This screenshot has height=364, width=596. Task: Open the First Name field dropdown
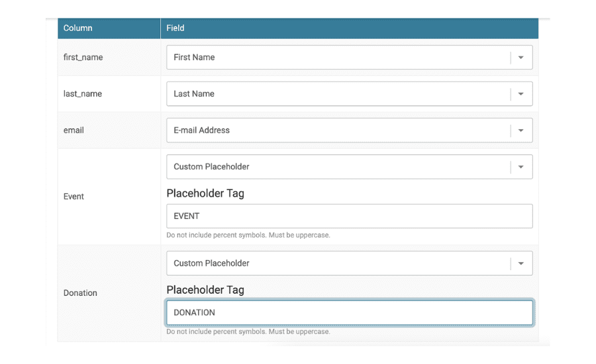click(349, 58)
